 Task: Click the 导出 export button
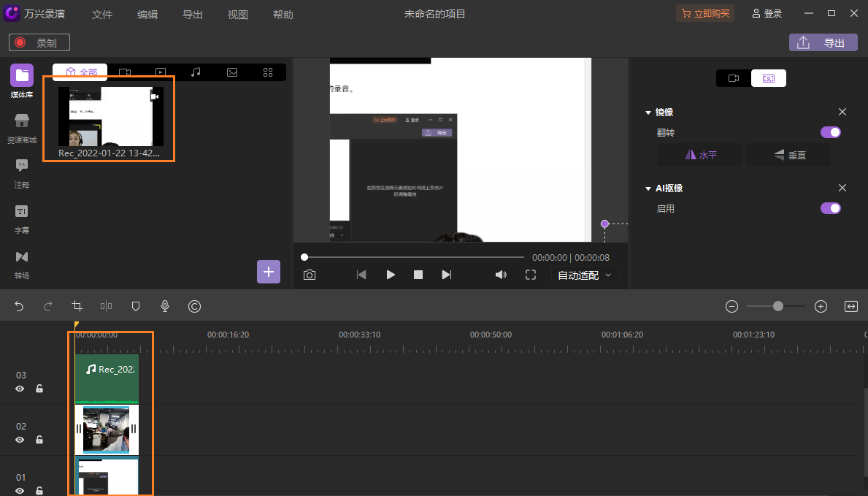tap(823, 42)
